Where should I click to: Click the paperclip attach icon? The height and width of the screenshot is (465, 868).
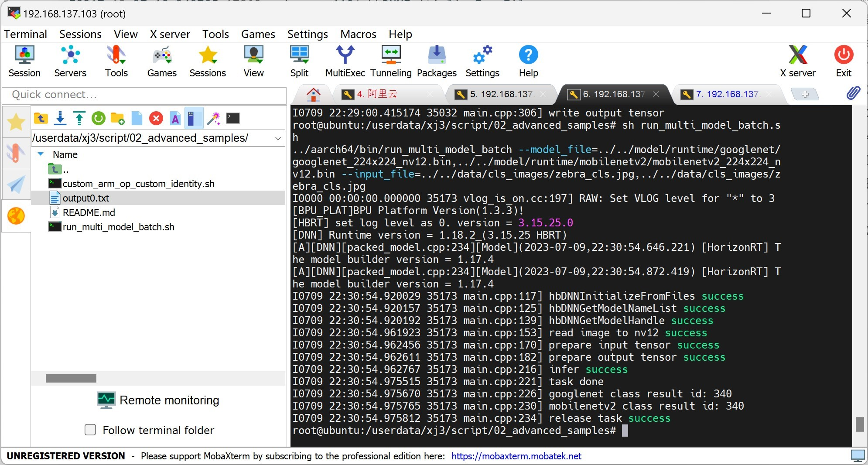853,93
